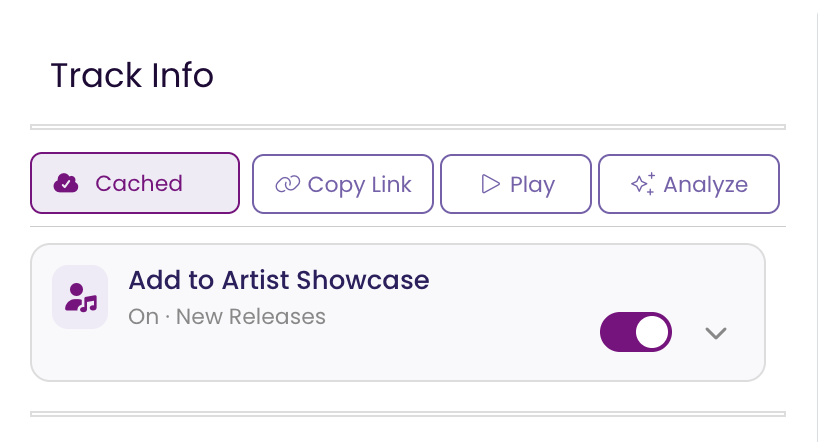This screenshot has width=818, height=442.
Task: Click the Track Info heading
Action: pos(132,75)
